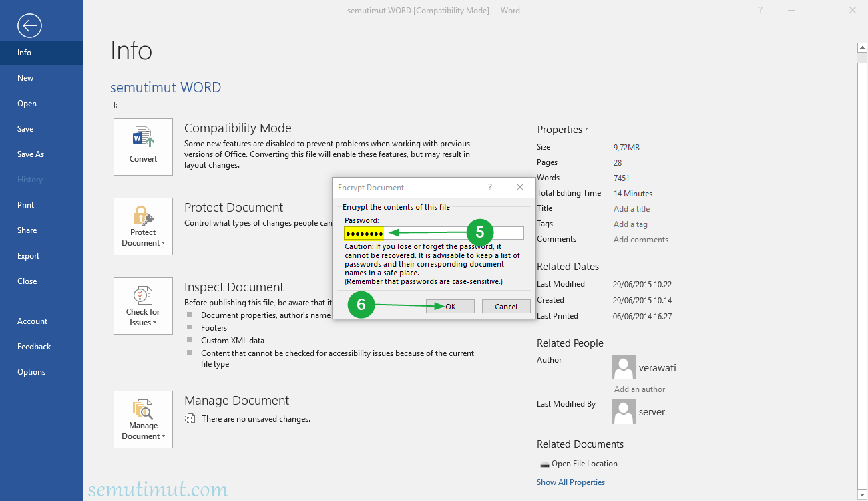Click the scroll up arrow of scrollbar

862,48
